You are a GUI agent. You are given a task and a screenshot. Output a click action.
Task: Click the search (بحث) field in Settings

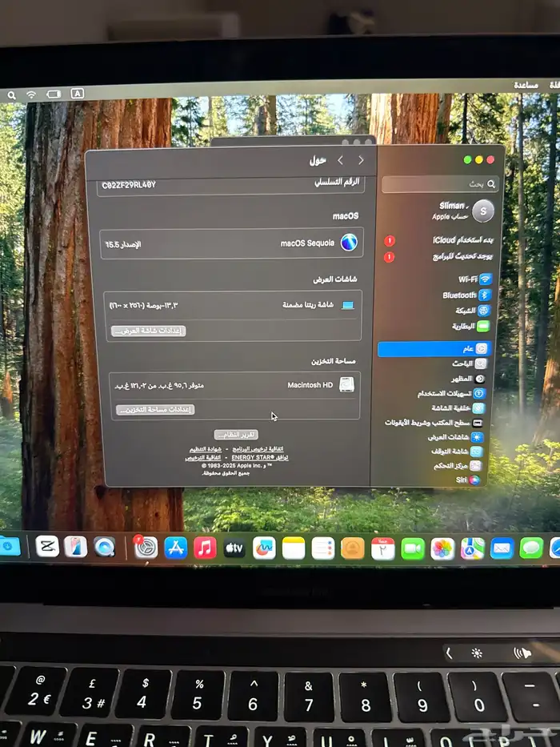[x=440, y=184]
